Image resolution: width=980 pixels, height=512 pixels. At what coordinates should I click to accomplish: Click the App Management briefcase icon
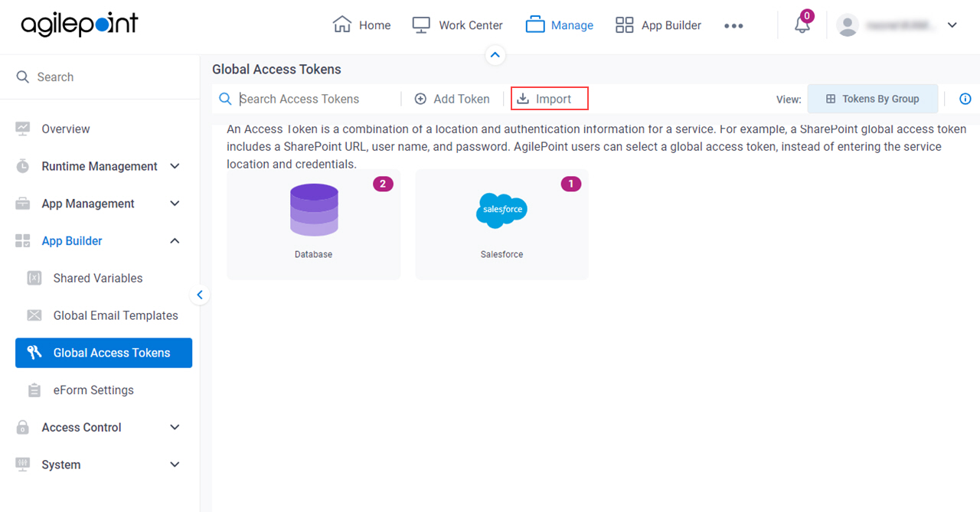(23, 204)
